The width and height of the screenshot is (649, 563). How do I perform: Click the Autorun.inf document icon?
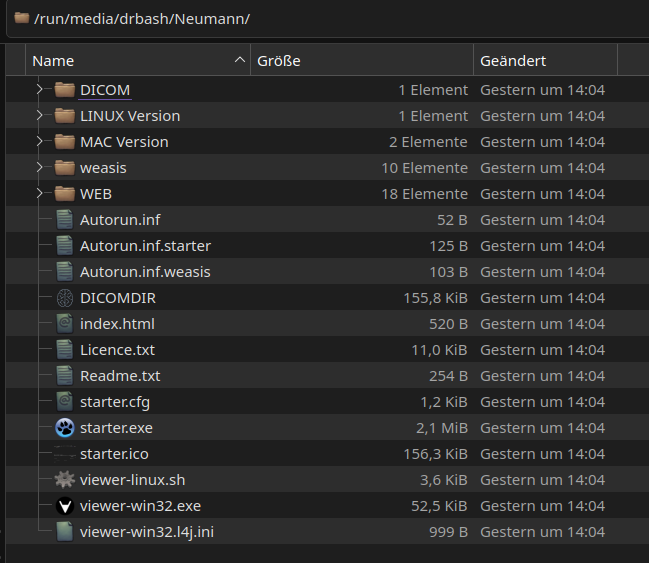coord(65,220)
